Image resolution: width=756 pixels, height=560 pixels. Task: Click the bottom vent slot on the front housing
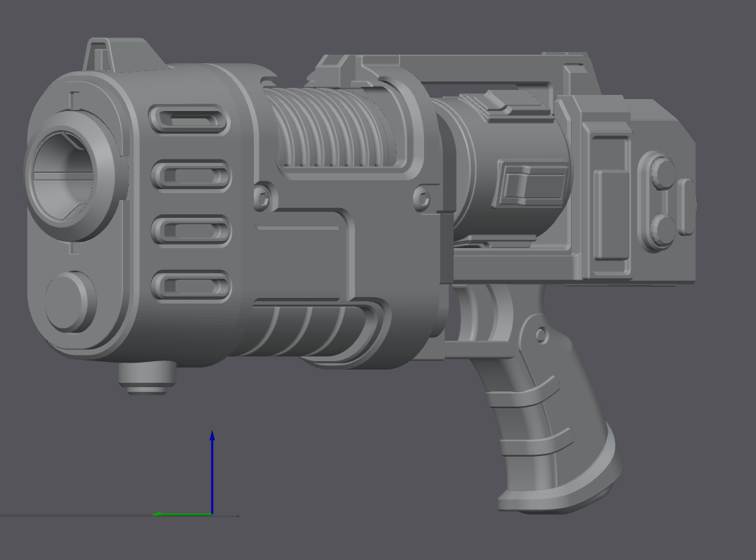coord(193,287)
